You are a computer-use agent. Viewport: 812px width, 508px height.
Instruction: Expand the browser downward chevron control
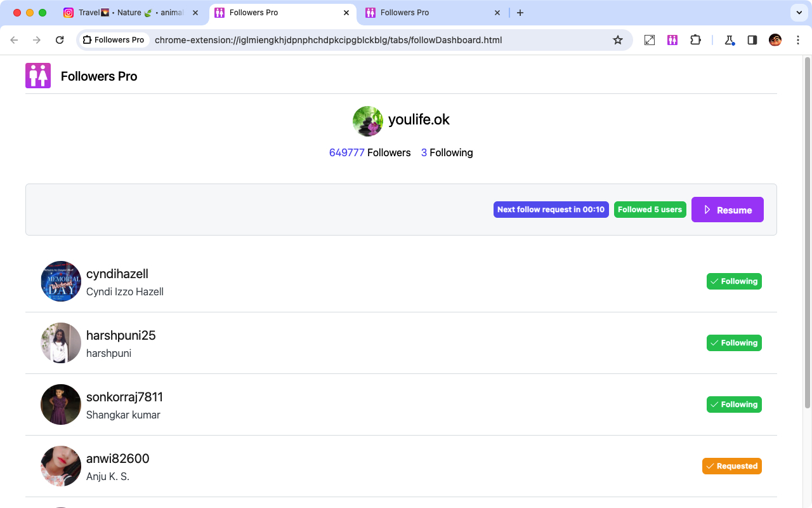pos(798,13)
